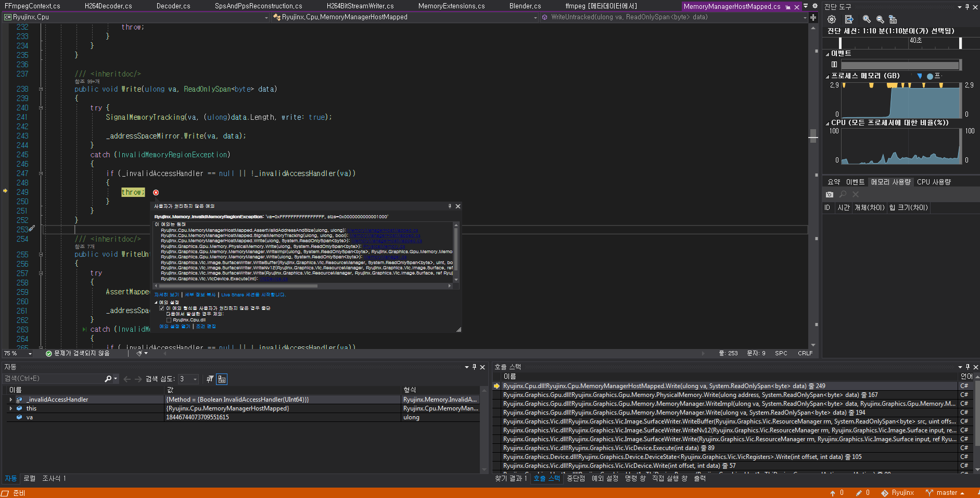Collapse the 예외 설정 section
Viewport: 980px width, 498px height.
155,302
